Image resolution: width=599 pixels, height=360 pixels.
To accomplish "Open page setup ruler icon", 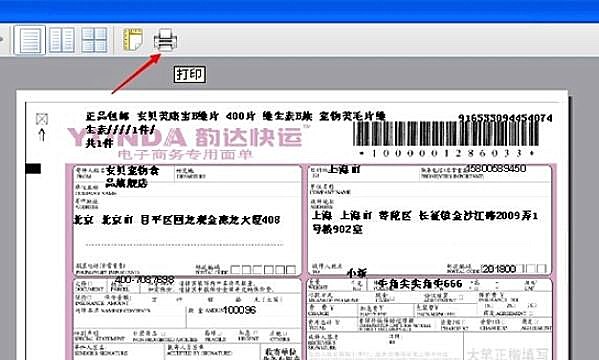I will point(133,39).
